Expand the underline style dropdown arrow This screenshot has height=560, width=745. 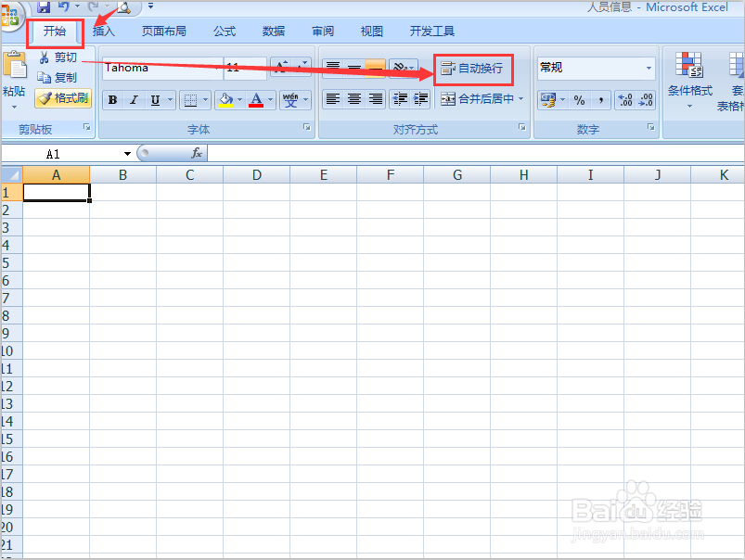coord(170,100)
